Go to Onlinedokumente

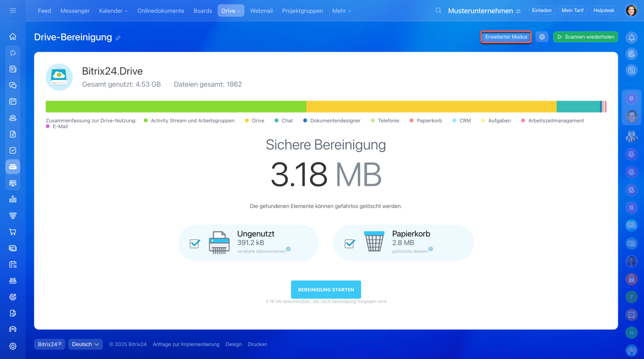coord(160,11)
